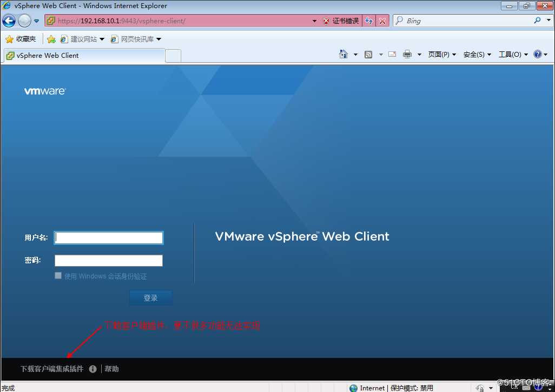This screenshot has height=392, width=555.
Task: Click the 完成 status bar text
Action: pyautogui.click(x=8, y=388)
